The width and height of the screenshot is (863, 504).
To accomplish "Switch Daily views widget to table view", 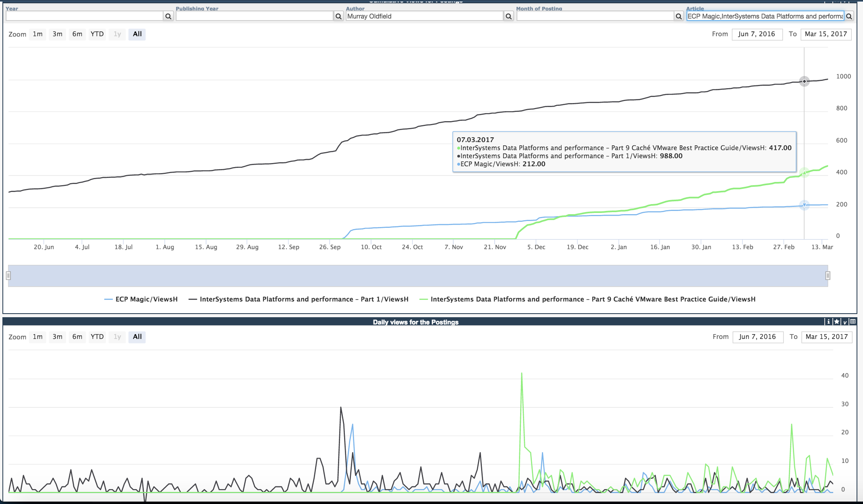I will point(853,322).
